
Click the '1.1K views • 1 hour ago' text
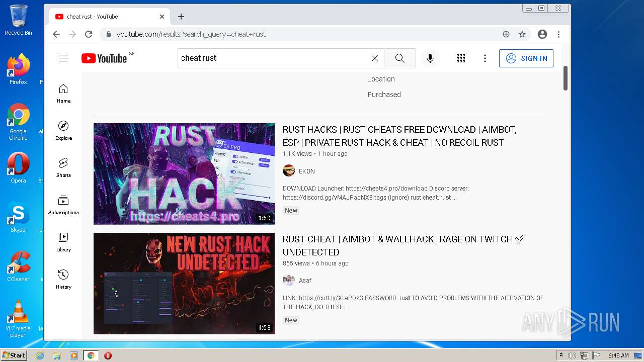pyautogui.click(x=315, y=154)
